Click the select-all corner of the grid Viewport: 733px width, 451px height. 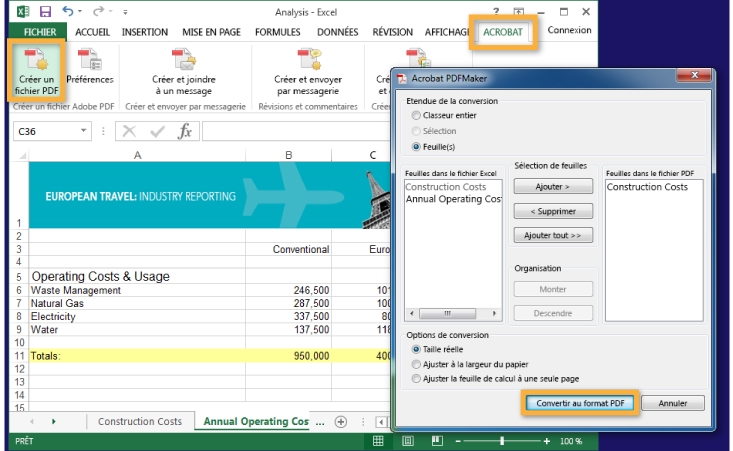[20, 155]
